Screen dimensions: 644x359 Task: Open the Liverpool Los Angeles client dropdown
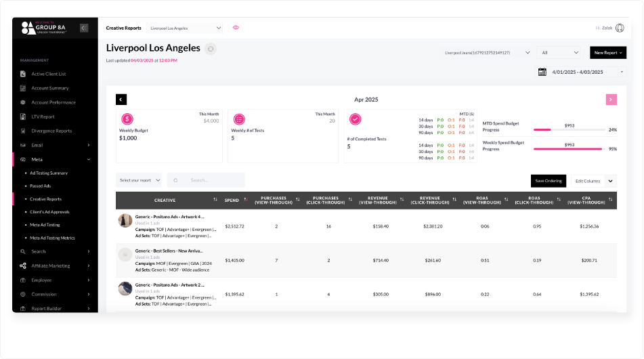click(x=184, y=28)
